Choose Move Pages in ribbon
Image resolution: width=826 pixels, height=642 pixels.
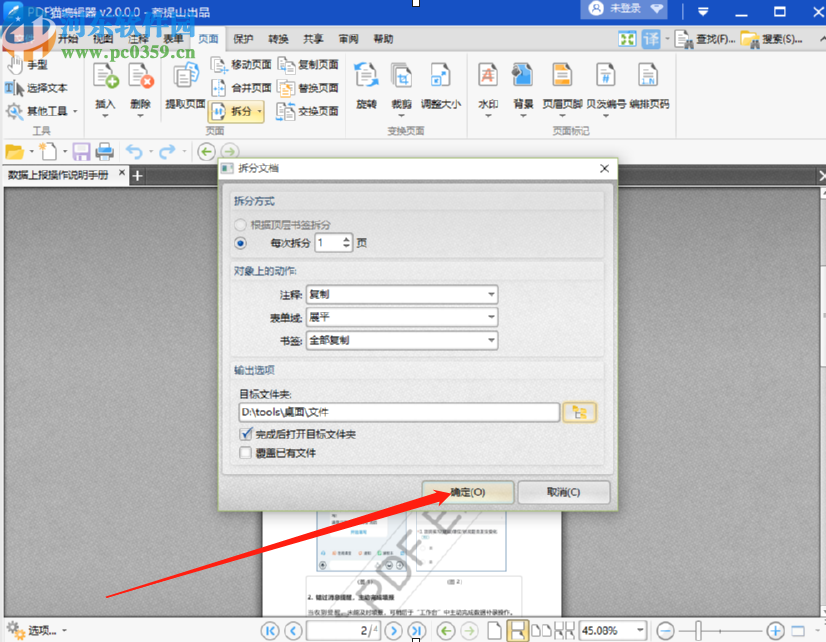coord(241,65)
